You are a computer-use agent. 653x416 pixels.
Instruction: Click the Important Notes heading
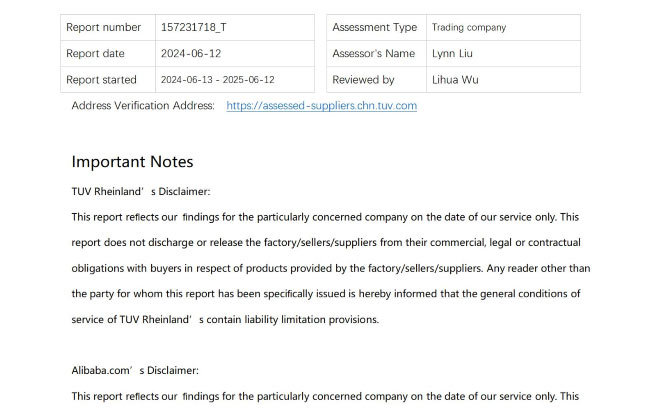pos(132,162)
